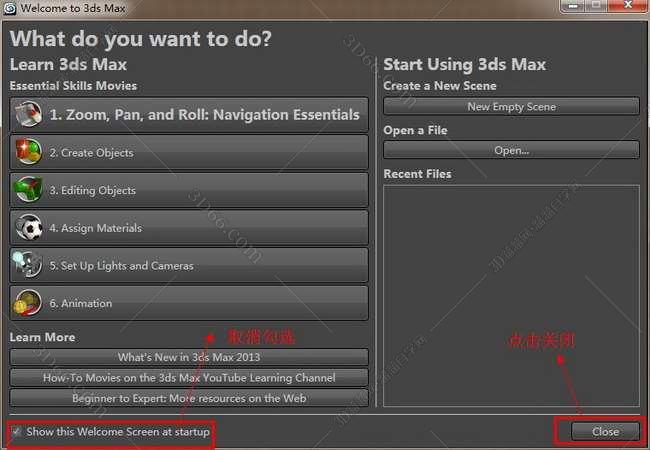Click the Zoom, Pan, and Roll movie icon
The image size is (650, 450).
29,115
